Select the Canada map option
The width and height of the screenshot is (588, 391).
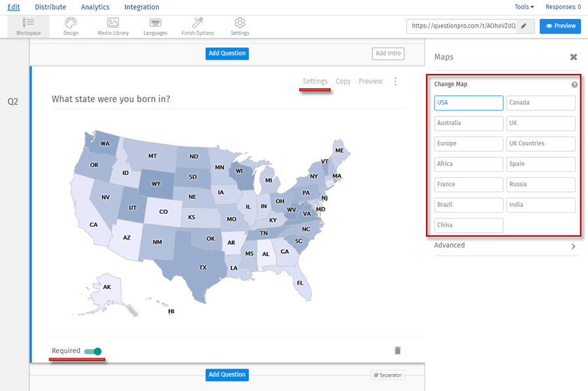[540, 103]
